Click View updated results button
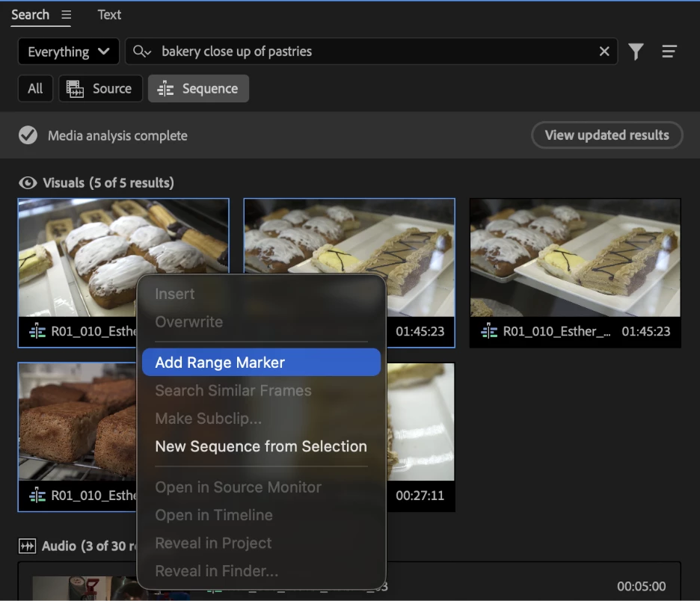Screen dimensions: 700x601 (607, 135)
